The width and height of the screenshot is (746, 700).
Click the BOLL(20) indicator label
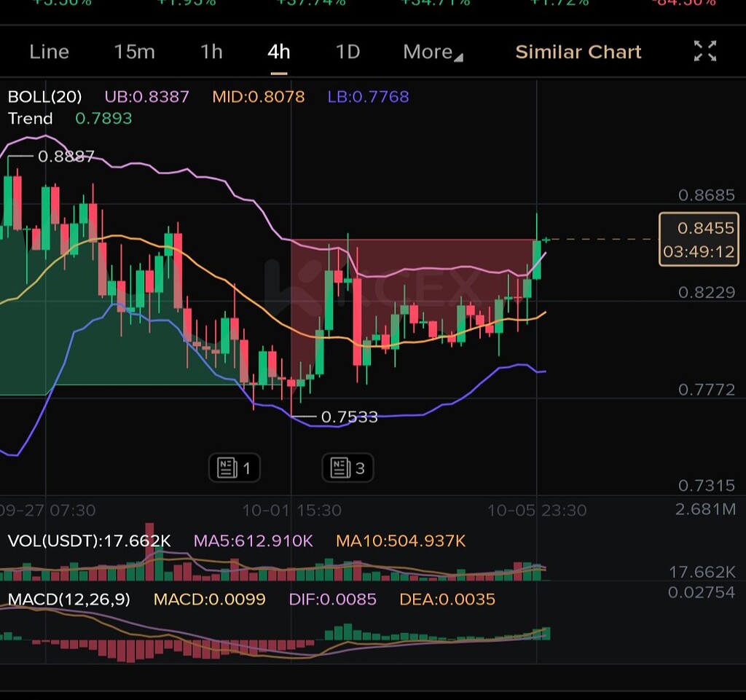click(x=44, y=97)
